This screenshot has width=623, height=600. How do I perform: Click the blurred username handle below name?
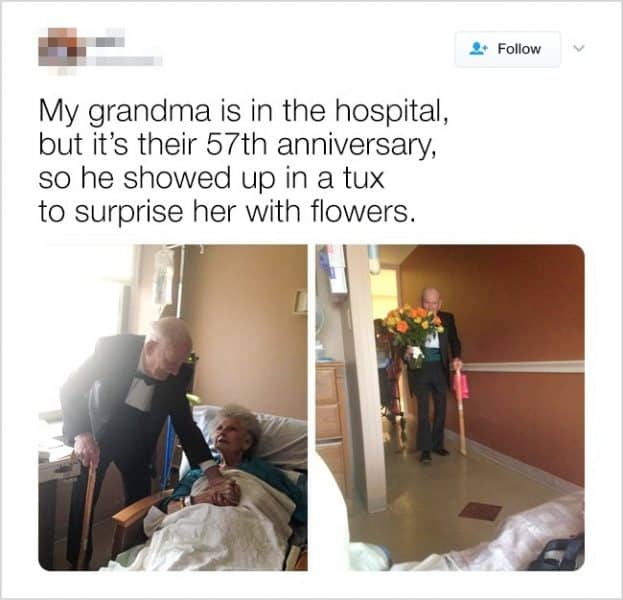click(124, 61)
